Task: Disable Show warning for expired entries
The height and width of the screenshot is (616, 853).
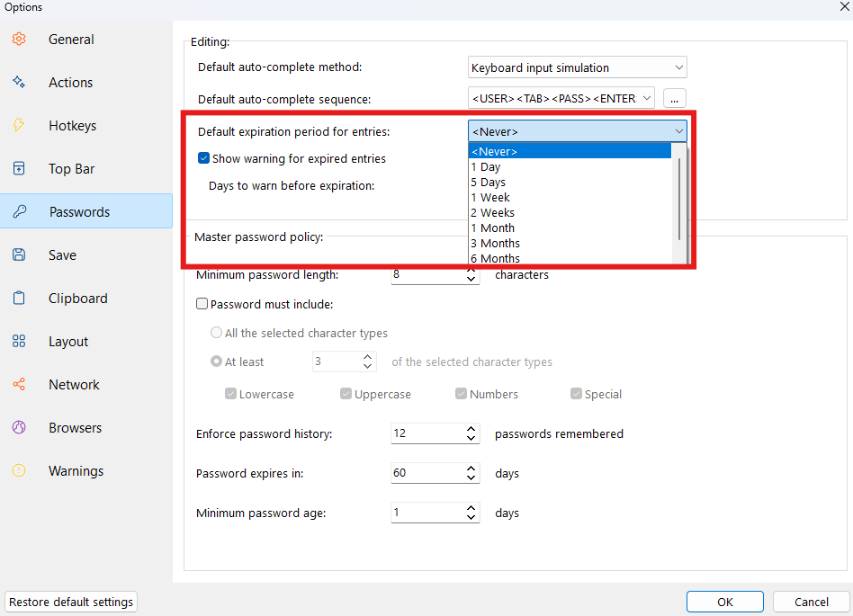Action: (x=203, y=158)
